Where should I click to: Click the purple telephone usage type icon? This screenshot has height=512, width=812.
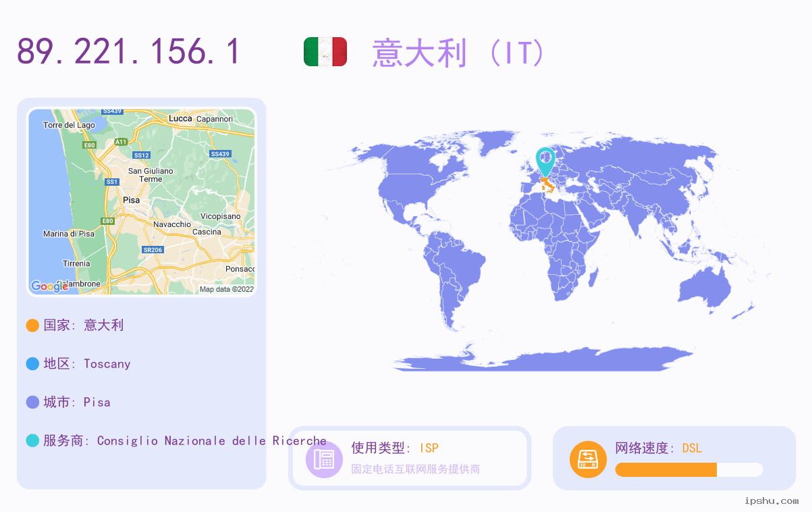pos(325,459)
